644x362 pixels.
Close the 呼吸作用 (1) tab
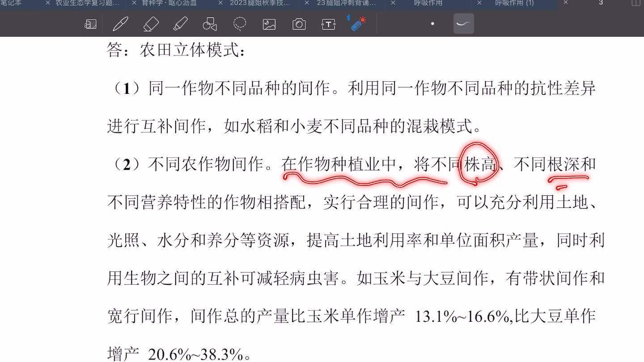click(479, 3)
